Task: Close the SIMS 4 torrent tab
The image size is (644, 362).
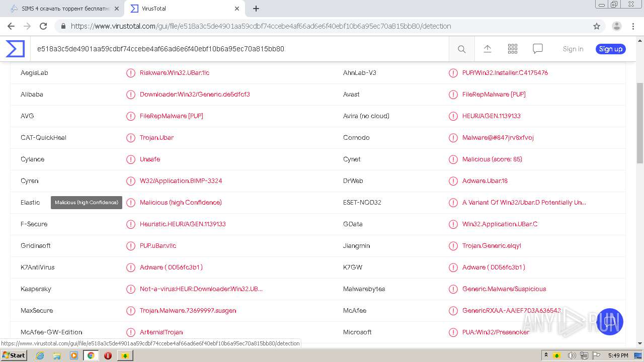Action: click(117, 9)
